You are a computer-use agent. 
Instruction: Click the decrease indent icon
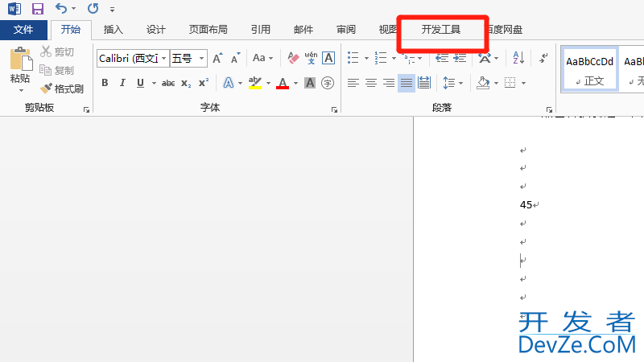442,58
